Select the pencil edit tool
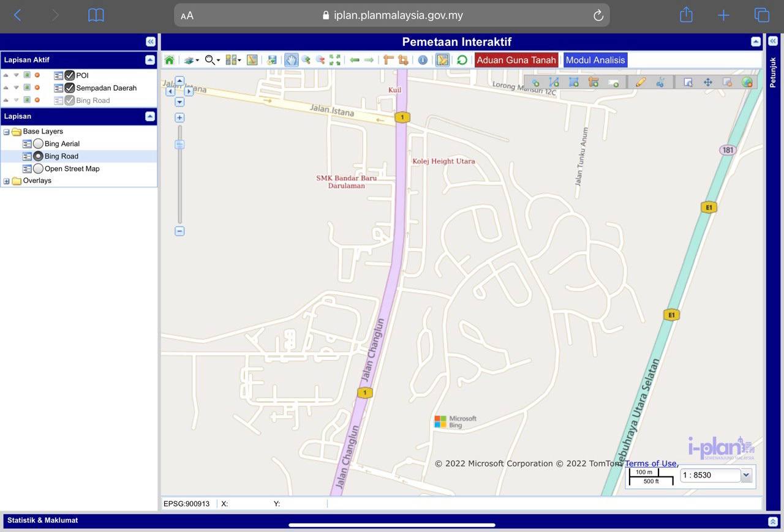Image resolution: width=784 pixels, height=532 pixels. (x=641, y=82)
